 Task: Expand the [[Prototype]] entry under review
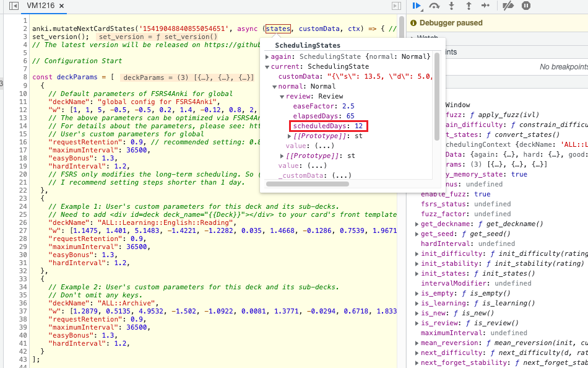pos(289,136)
